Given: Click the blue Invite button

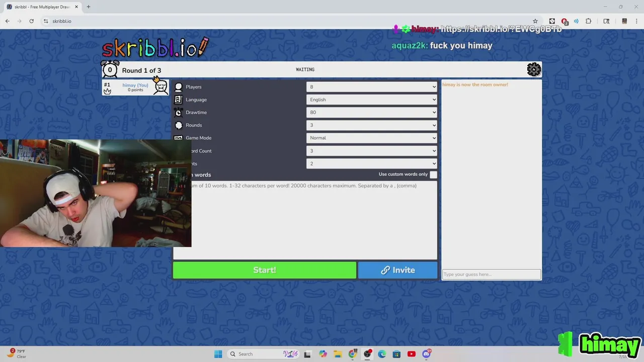Looking at the screenshot, I should (x=397, y=270).
